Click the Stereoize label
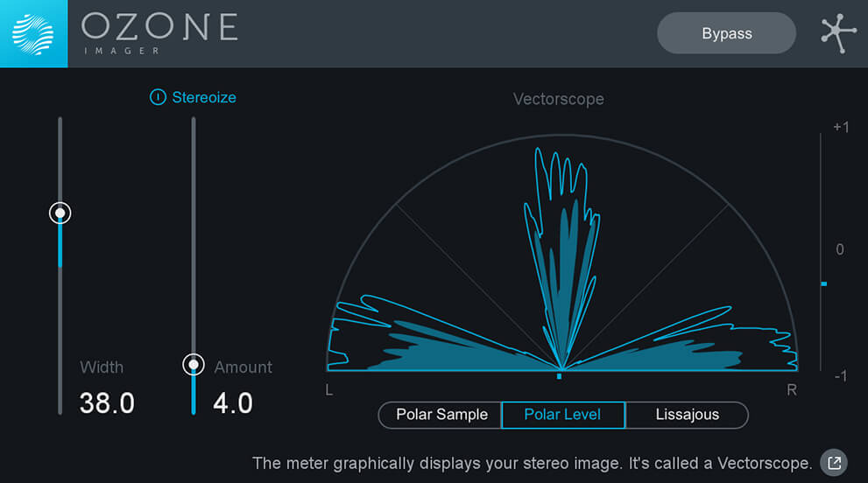868x483 pixels. (x=204, y=97)
